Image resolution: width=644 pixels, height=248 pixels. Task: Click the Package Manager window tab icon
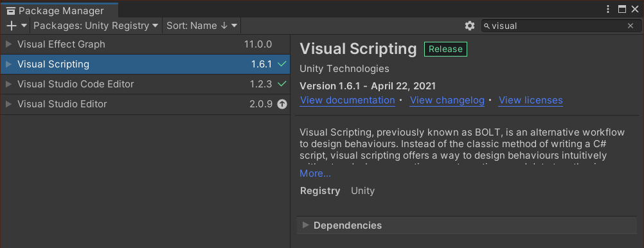[x=11, y=11]
